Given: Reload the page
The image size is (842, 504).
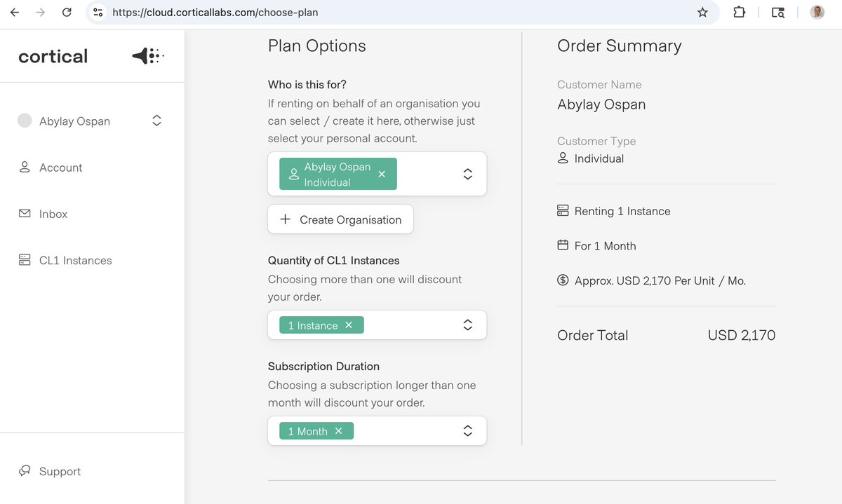Looking at the screenshot, I should tap(67, 12).
